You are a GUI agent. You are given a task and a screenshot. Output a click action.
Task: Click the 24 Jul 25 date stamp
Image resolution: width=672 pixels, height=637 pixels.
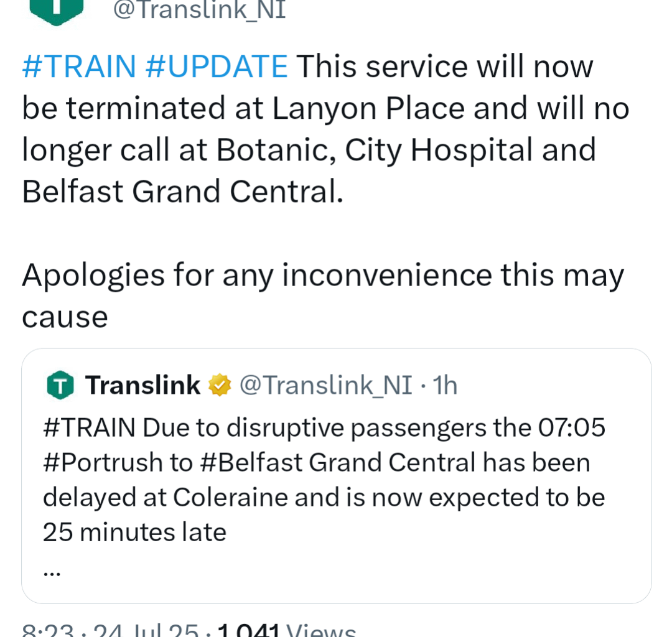pyautogui.click(x=146, y=630)
